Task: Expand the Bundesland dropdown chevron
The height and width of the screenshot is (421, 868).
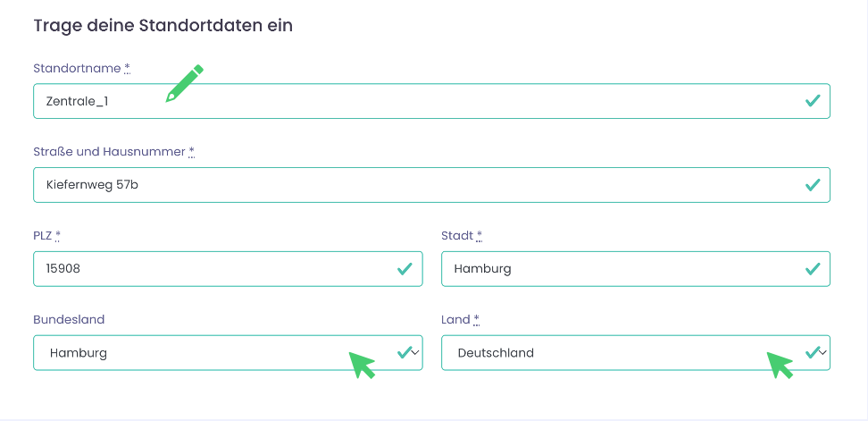Action: coord(415,353)
